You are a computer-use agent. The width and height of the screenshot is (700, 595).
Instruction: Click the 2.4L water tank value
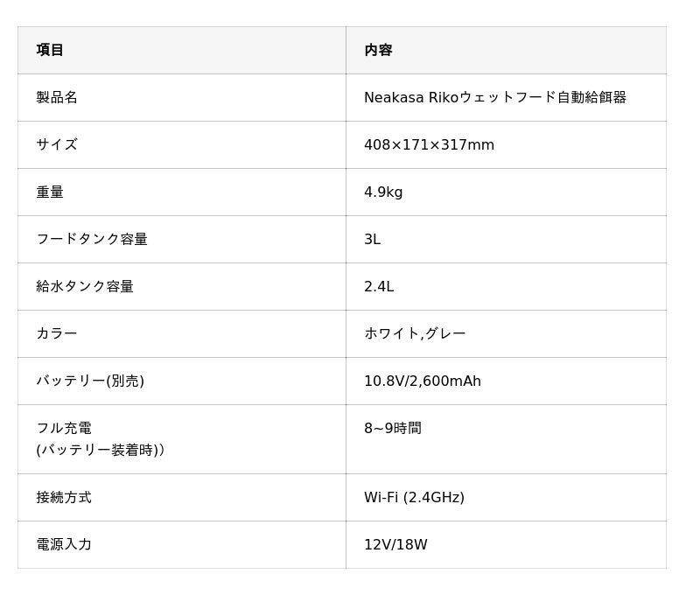[379, 287]
